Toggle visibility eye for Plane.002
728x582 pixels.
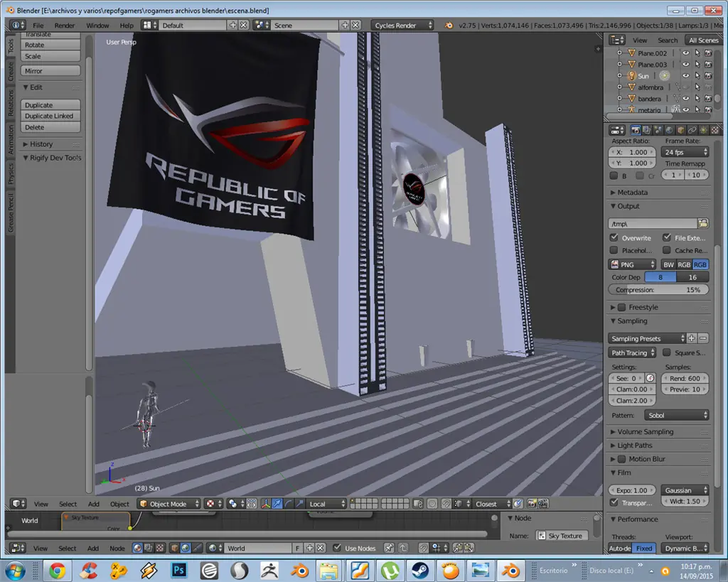click(686, 53)
